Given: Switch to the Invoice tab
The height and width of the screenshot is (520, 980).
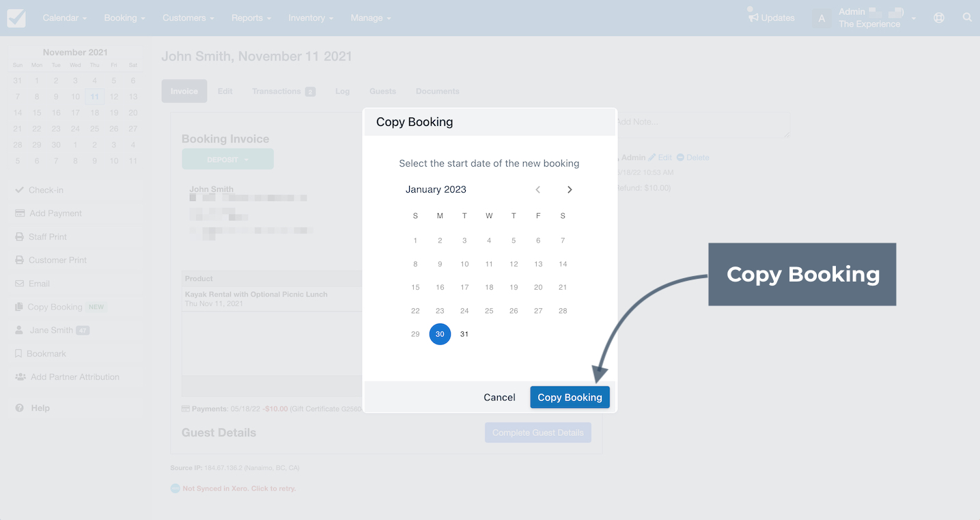Looking at the screenshot, I should point(184,91).
